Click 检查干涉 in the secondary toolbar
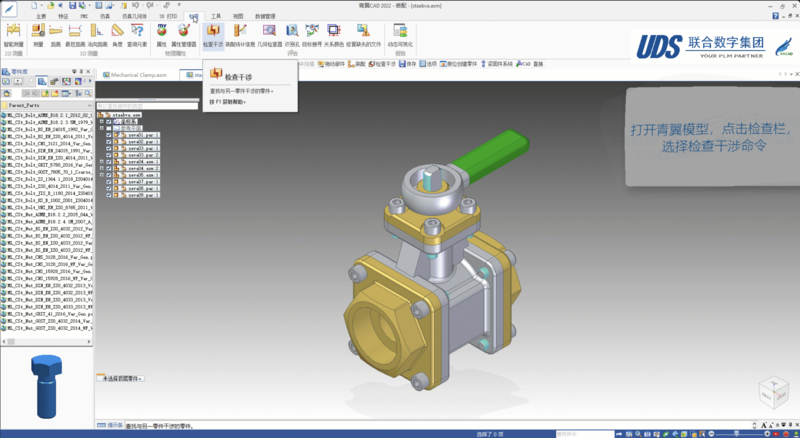The image size is (800, 438). (x=383, y=64)
